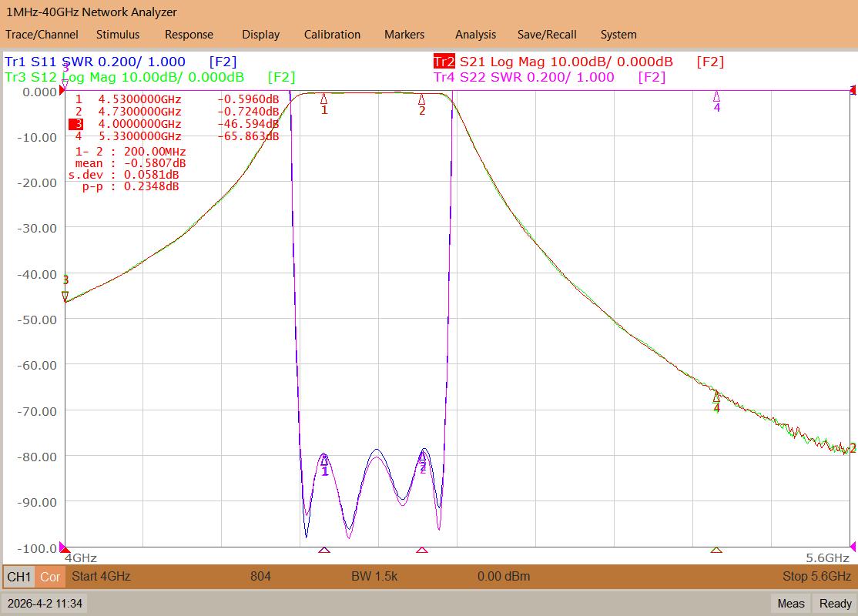Open the Stimulus menu

[x=118, y=35]
